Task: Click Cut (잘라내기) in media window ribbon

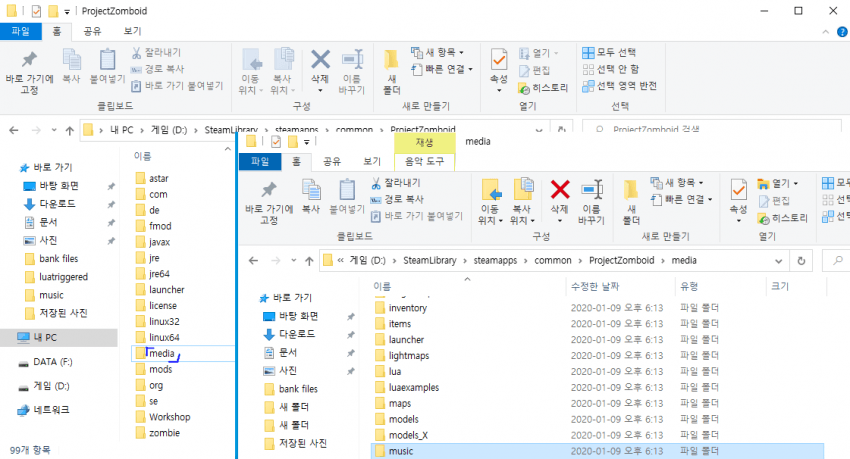Action: click(396, 183)
